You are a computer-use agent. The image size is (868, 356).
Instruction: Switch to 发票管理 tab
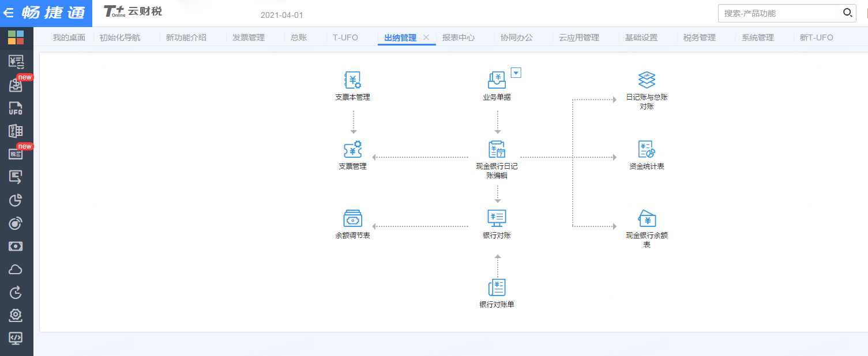(x=249, y=37)
